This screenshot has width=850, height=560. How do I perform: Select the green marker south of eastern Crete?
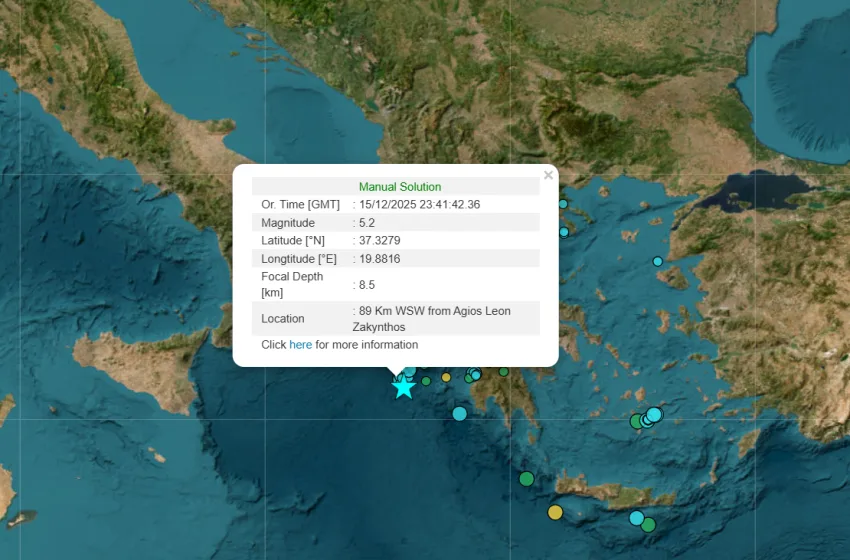648,525
